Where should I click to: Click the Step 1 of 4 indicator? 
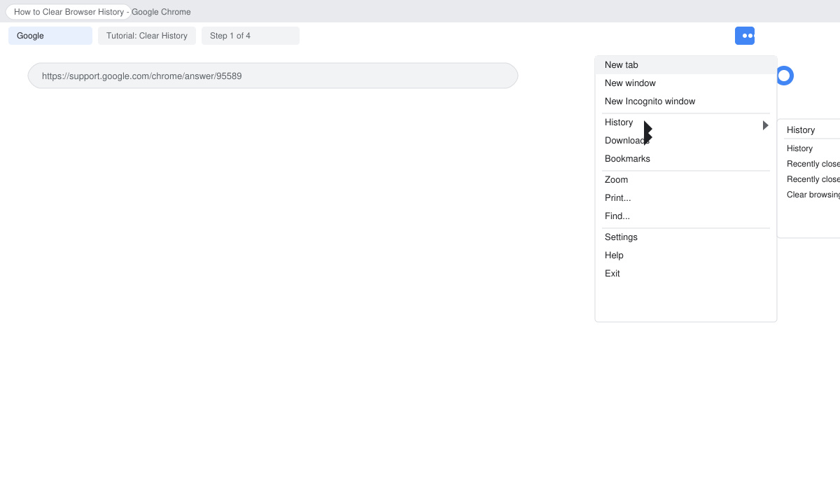(251, 36)
